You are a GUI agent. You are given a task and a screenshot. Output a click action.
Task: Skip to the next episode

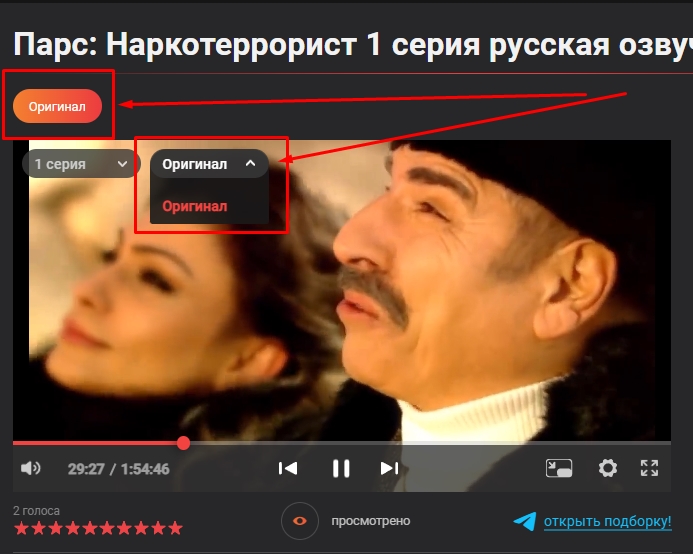click(390, 468)
